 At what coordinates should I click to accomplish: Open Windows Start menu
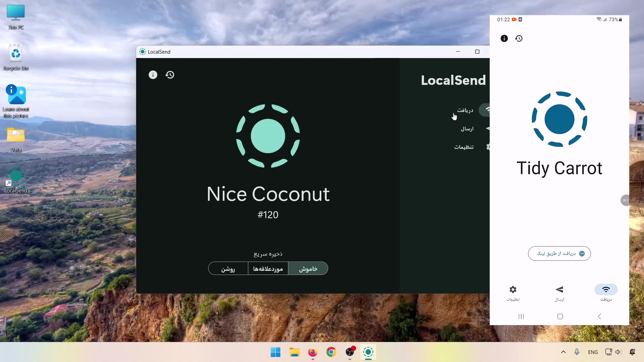pyautogui.click(x=275, y=352)
